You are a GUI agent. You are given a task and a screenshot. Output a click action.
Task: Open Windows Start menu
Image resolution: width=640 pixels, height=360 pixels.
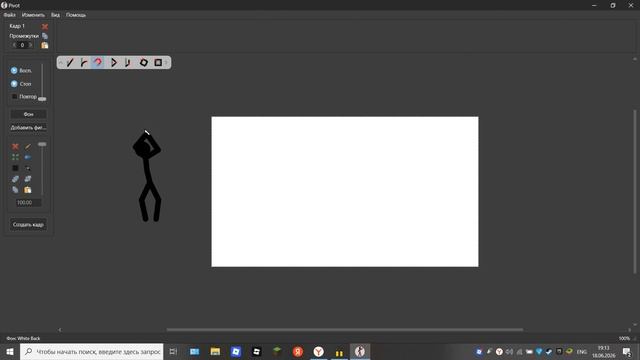[10, 351]
